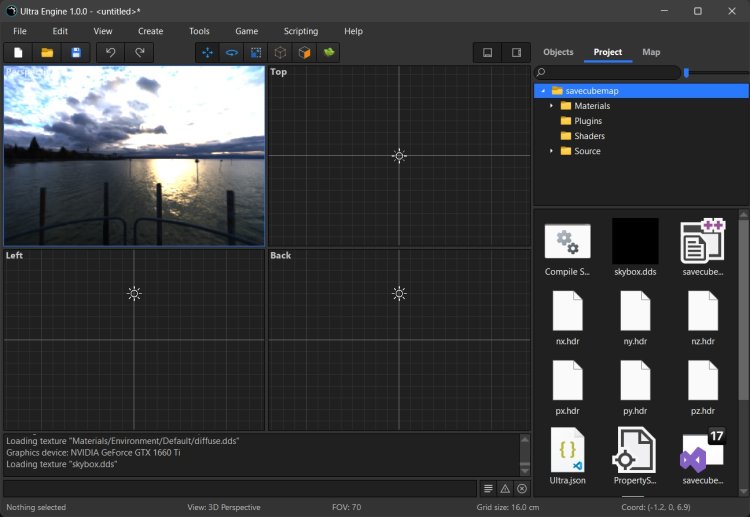Click the thumbnail size slider handle
Viewport: 750px width, 517px height.
click(x=686, y=72)
